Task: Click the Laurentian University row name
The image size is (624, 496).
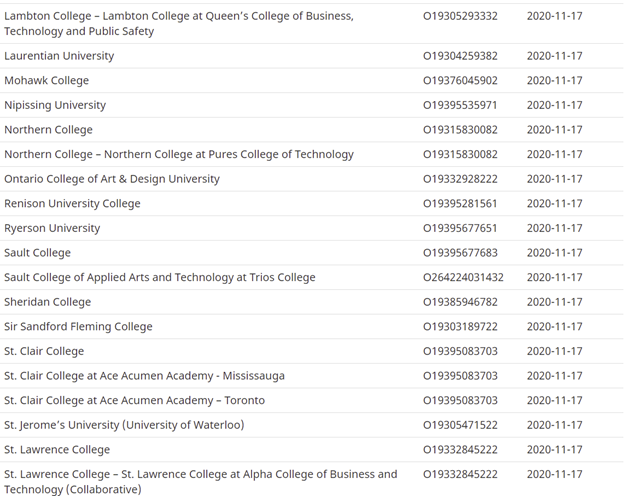Action: click(59, 56)
